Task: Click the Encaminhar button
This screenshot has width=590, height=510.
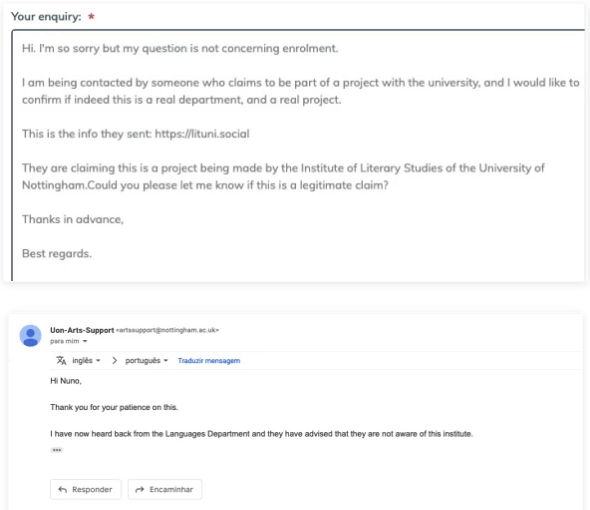Action: (x=165, y=489)
